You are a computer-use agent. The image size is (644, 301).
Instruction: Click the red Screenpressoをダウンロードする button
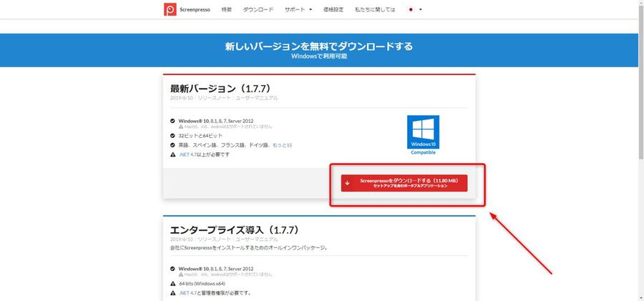pyautogui.click(x=404, y=183)
